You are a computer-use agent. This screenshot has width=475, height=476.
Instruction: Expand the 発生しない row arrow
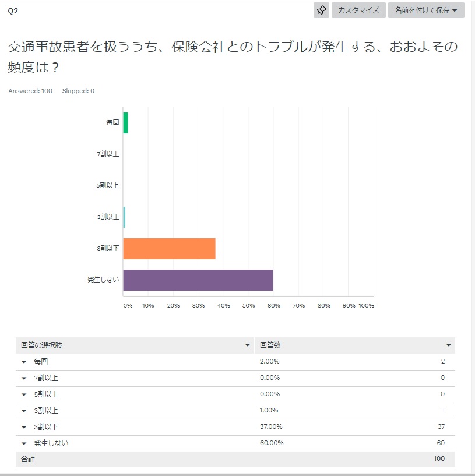click(x=24, y=443)
